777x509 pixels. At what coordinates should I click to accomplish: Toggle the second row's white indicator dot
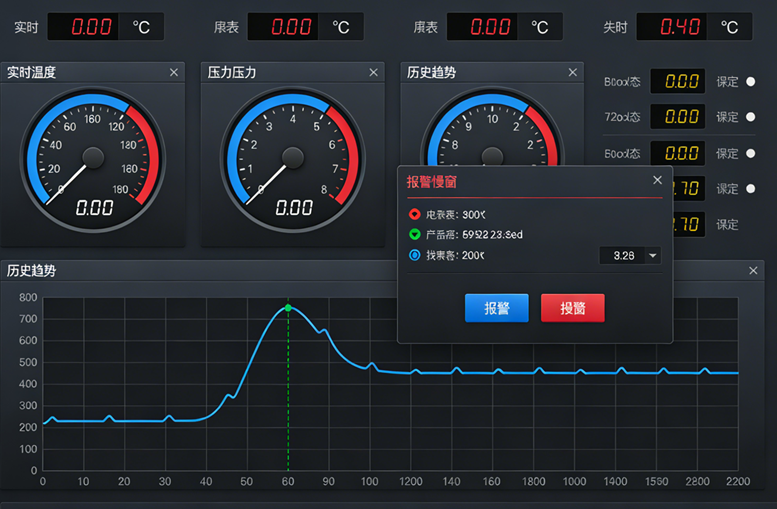[x=751, y=117]
